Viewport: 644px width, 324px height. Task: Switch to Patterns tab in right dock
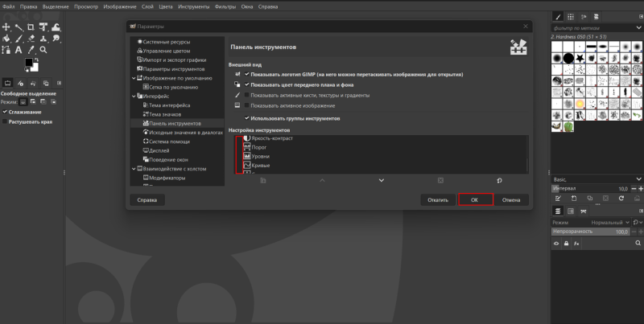point(571,16)
